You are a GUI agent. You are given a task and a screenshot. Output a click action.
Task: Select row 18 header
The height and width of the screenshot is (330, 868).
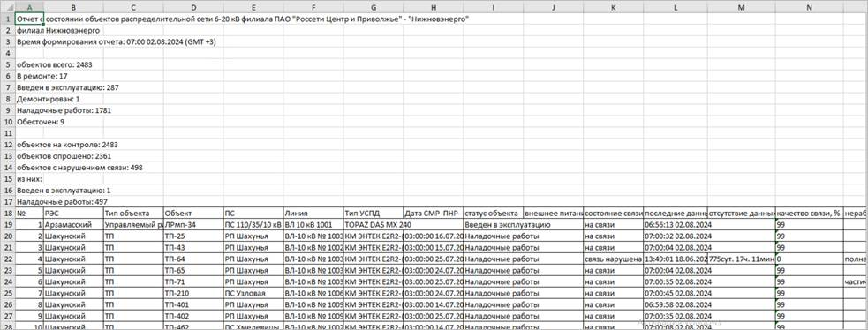(x=7, y=213)
